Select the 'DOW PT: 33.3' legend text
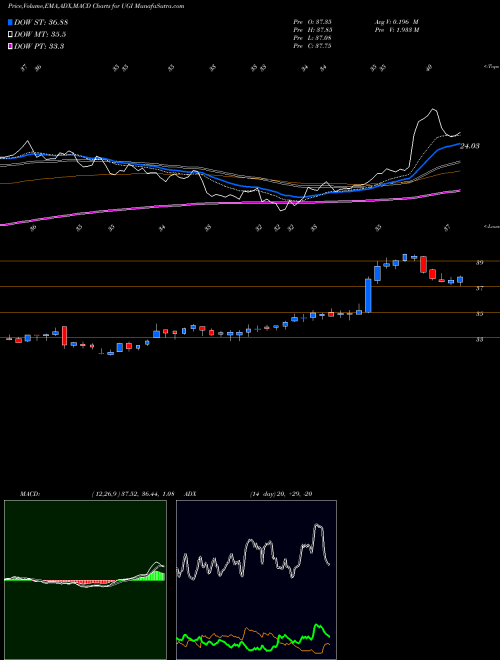Image resolution: width=500 pixels, height=660 pixels. pos(39,47)
